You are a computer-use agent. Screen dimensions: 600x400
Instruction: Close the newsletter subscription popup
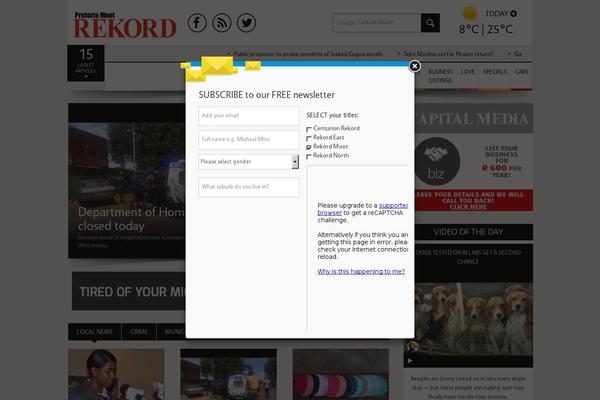coord(414,66)
